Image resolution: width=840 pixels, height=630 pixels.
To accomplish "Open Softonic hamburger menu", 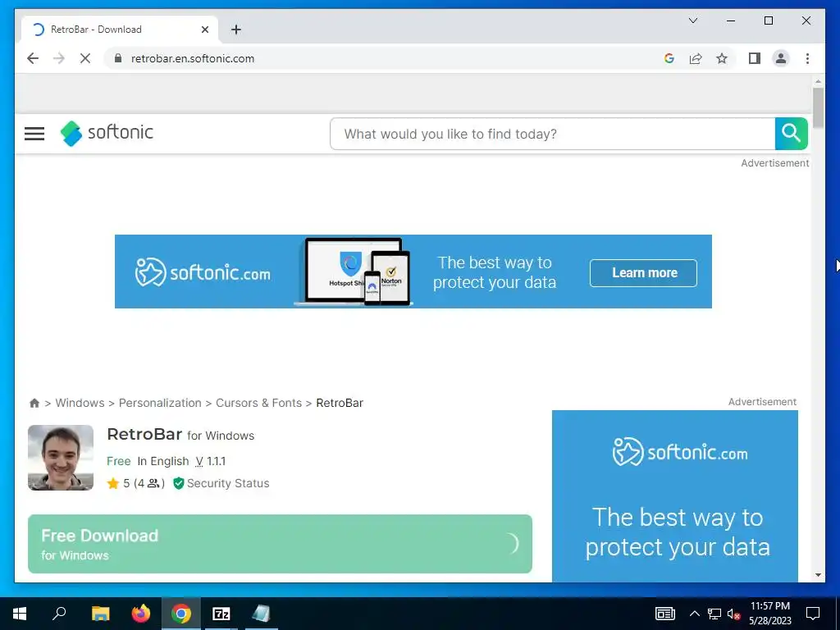I will coord(34,134).
